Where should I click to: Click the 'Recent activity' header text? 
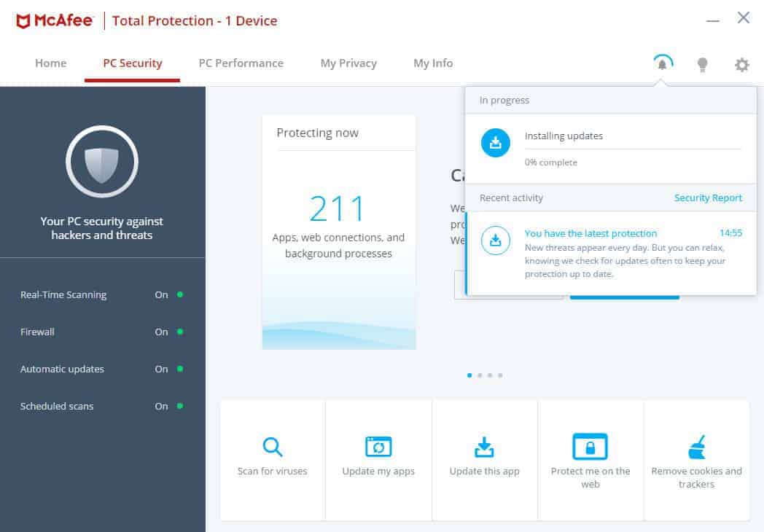[x=511, y=197]
